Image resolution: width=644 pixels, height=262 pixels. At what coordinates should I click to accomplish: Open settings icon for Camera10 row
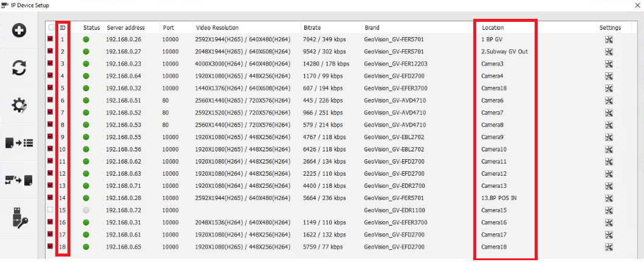[x=609, y=149]
